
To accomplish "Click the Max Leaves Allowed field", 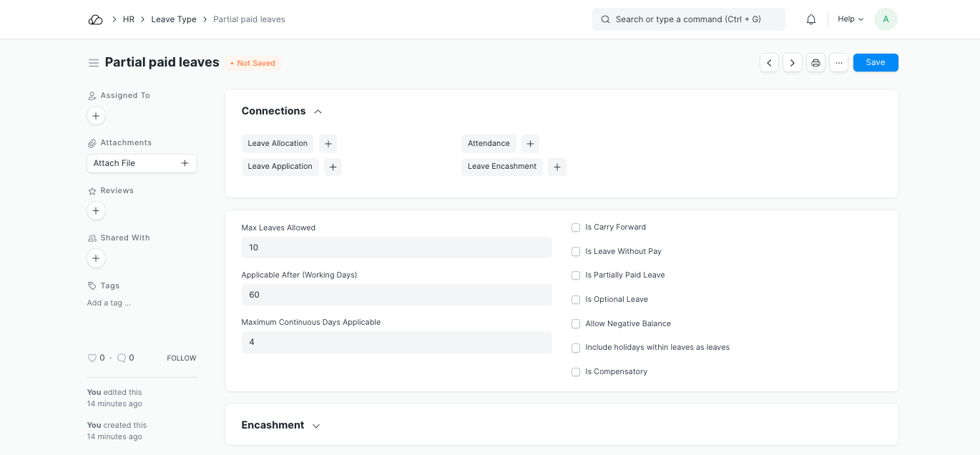I will click(x=396, y=248).
